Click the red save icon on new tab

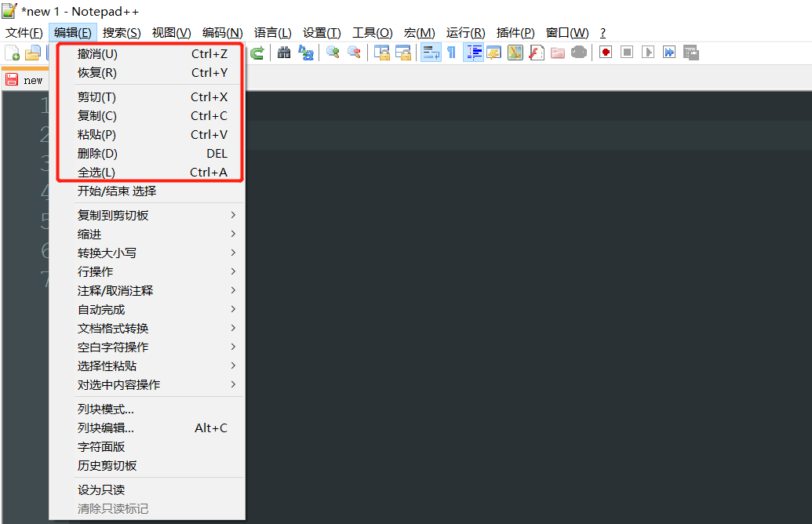coord(12,79)
